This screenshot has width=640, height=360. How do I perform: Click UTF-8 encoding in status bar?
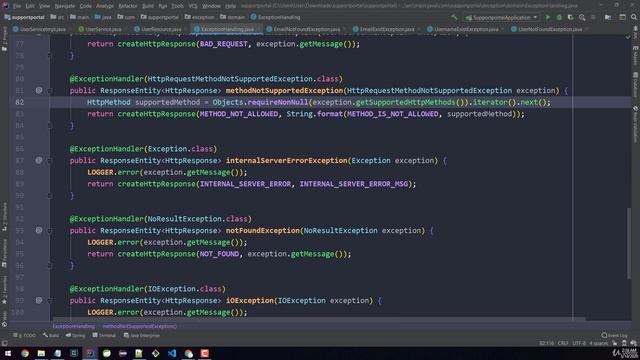(579, 343)
